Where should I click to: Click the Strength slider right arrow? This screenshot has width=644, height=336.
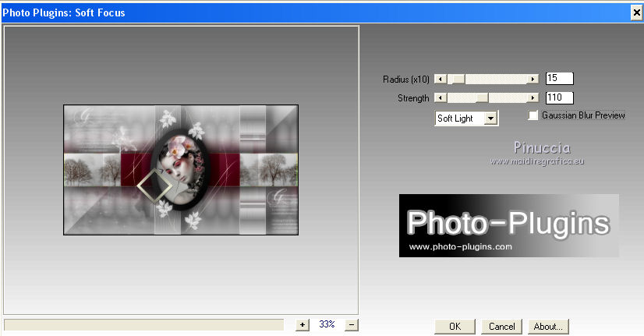coord(533,97)
